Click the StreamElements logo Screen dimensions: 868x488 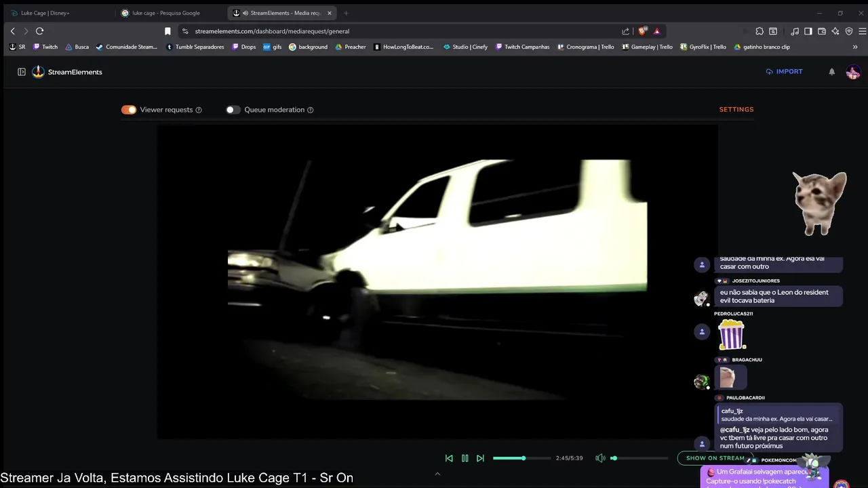click(67, 72)
